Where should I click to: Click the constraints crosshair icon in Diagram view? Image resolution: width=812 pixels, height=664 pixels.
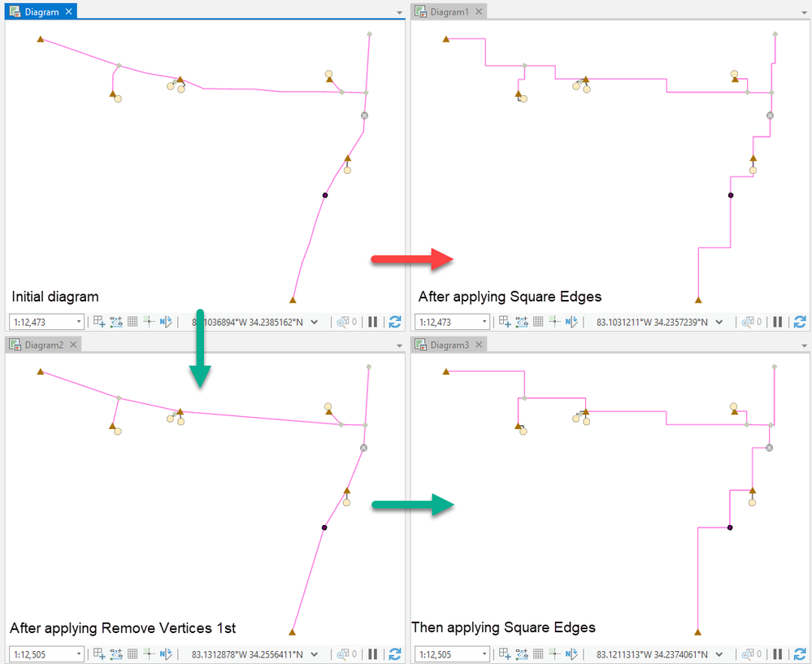coord(149,322)
